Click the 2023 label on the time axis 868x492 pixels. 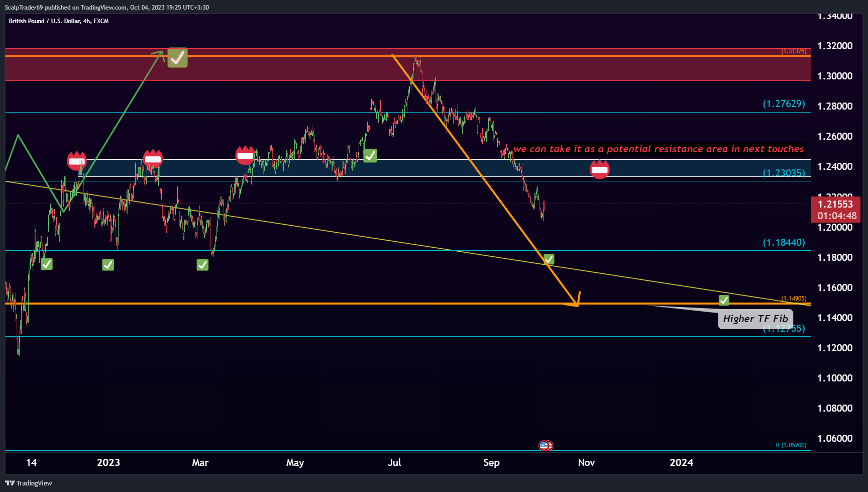coord(108,462)
